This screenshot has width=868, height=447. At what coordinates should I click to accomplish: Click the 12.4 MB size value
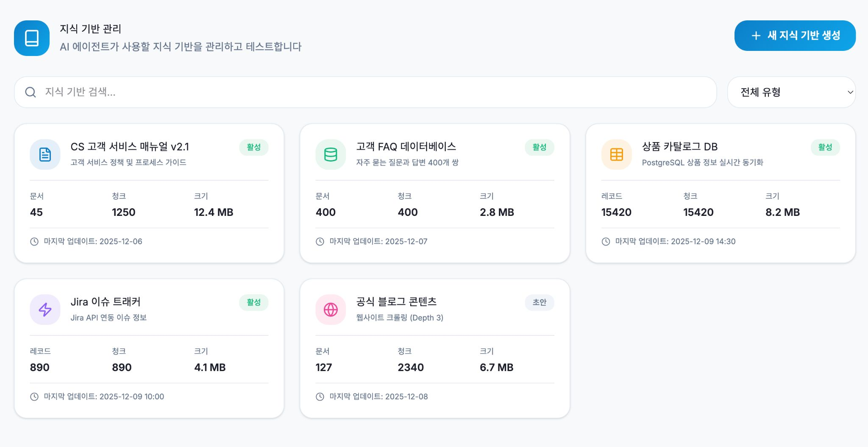click(214, 212)
